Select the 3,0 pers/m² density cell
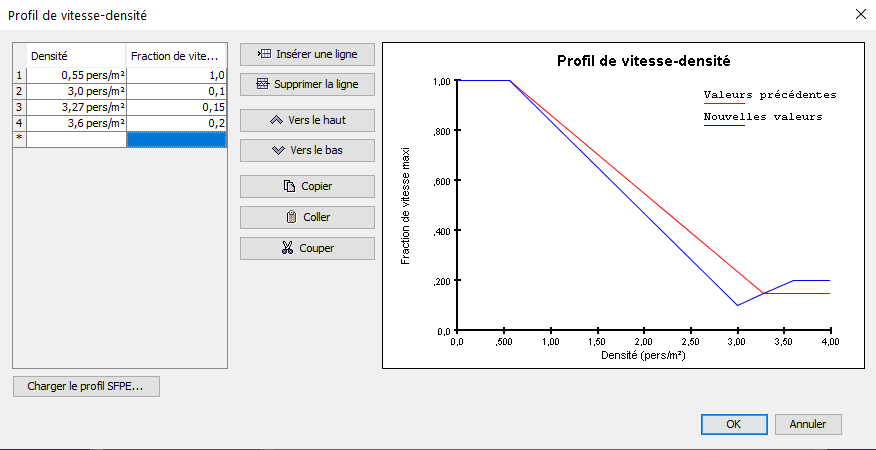This screenshot has width=876, height=450. pyautogui.click(x=77, y=91)
